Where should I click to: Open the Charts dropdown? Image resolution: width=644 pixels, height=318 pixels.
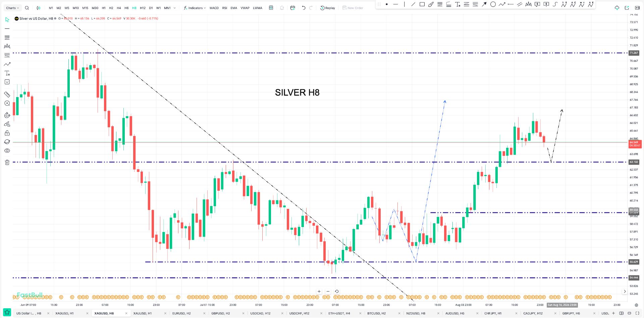[13, 8]
